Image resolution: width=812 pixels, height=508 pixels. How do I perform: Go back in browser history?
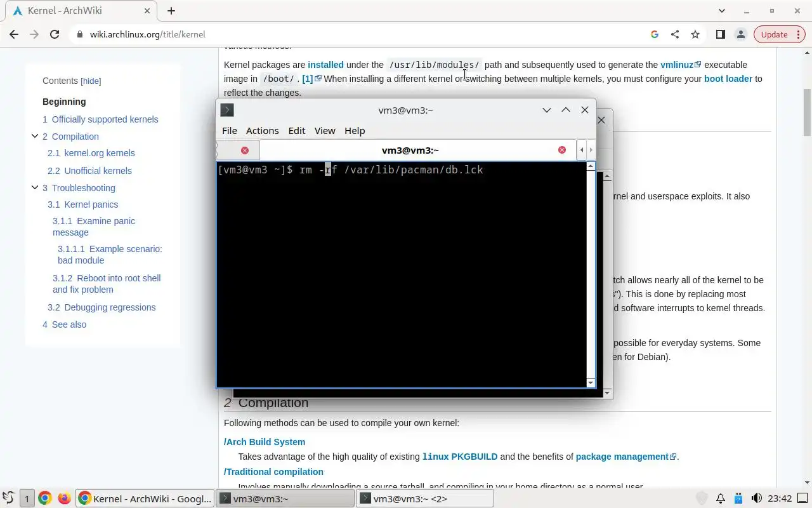(x=14, y=34)
